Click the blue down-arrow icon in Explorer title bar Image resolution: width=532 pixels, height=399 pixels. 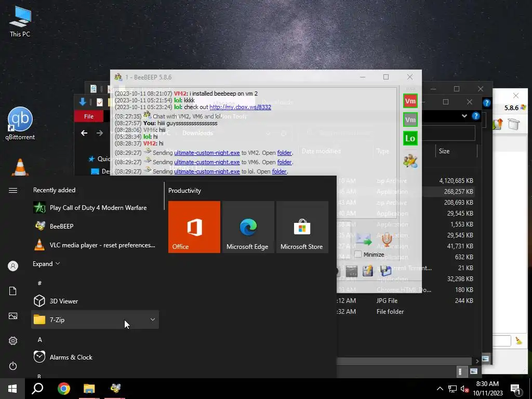pyautogui.click(x=83, y=102)
